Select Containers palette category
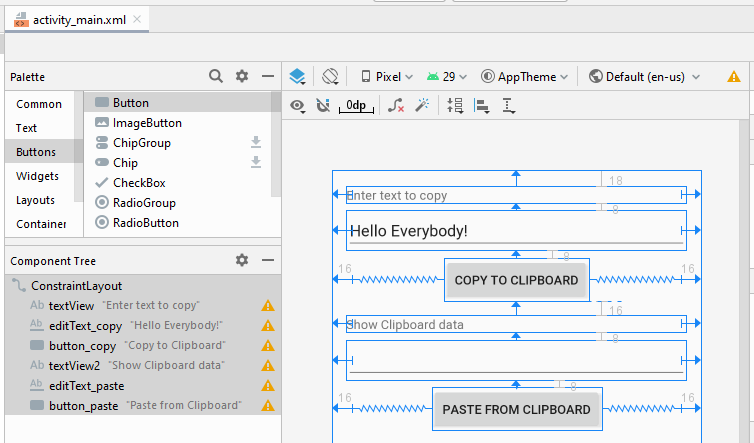 point(41,224)
